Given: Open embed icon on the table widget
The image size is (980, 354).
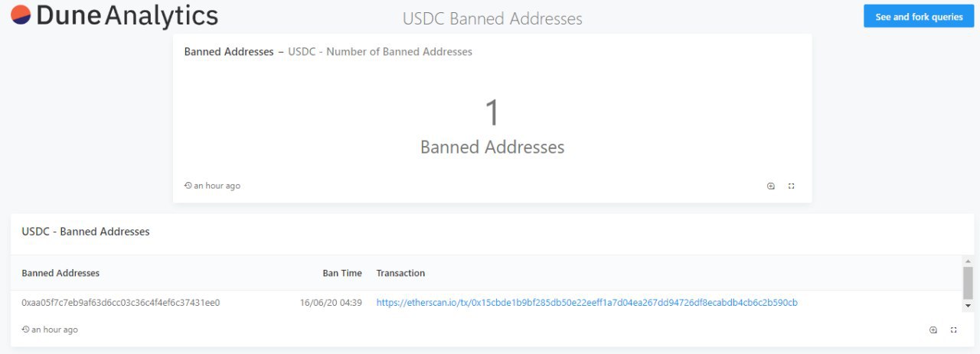Looking at the screenshot, I should [x=933, y=330].
